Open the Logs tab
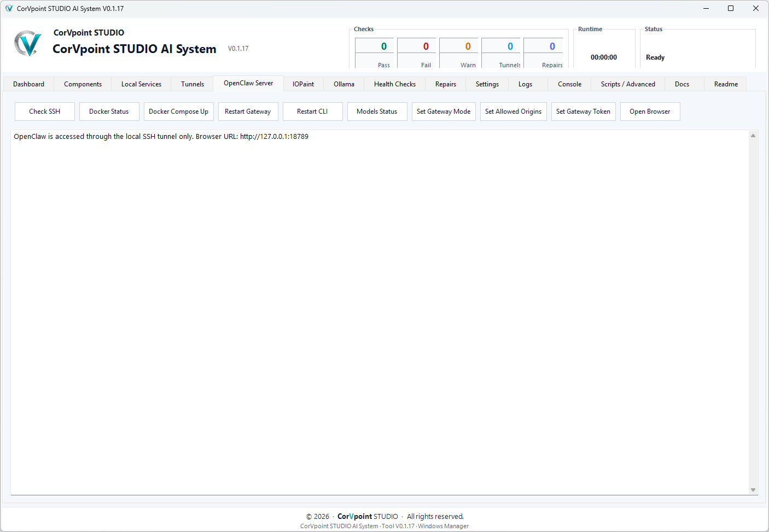Viewport: 769px width, 532px height. click(526, 84)
